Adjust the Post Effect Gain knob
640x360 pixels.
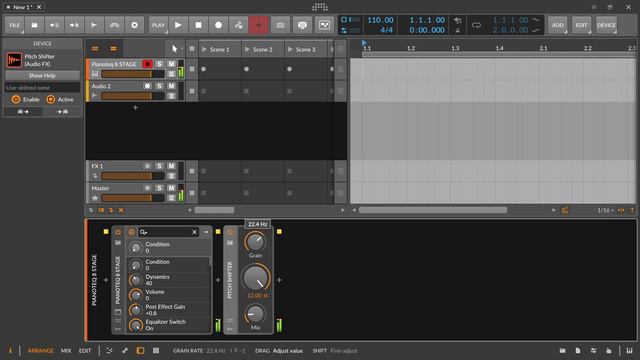coord(136,310)
